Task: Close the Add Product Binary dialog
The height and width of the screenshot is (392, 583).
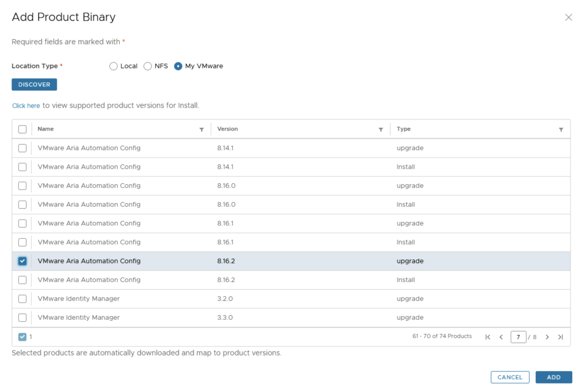Action: (x=568, y=18)
